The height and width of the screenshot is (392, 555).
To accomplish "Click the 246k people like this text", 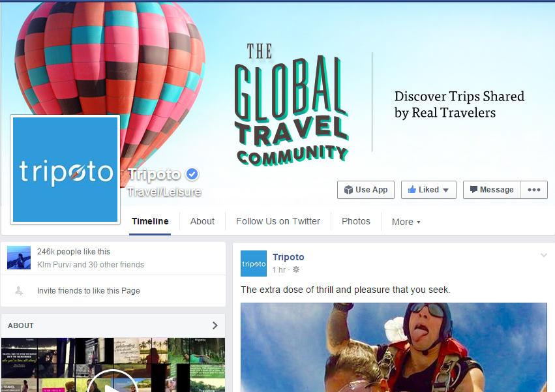I will coord(74,252).
